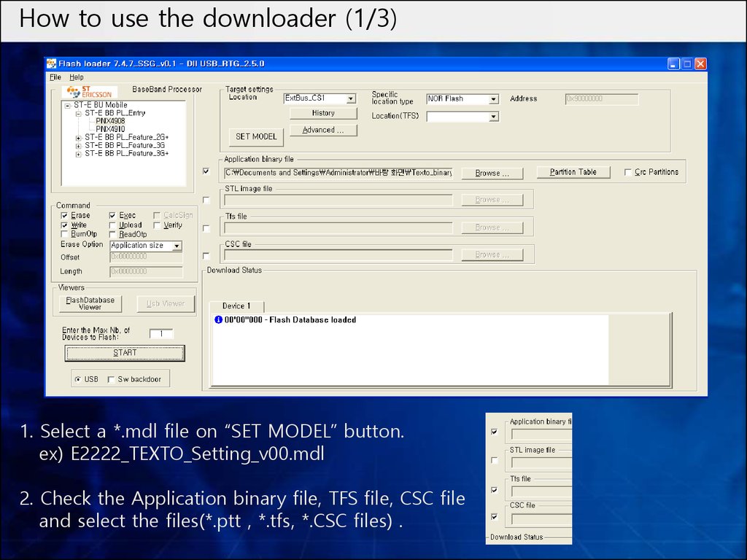Collapse the ST-E BB PL_Entry node

[79, 114]
